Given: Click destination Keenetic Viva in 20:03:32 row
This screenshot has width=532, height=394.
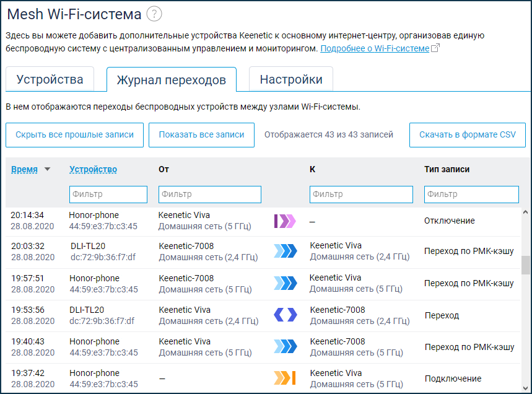Looking at the screenshot, I should coord(336,245).
